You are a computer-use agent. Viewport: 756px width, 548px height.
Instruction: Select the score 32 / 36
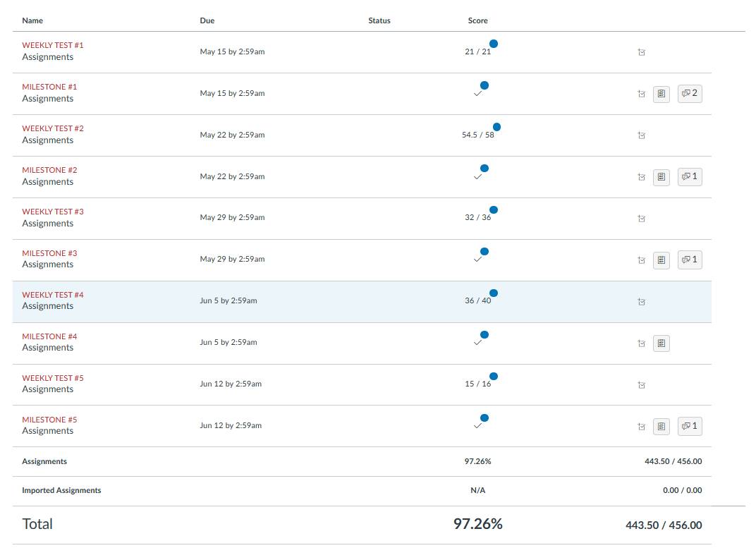point(478,217)
